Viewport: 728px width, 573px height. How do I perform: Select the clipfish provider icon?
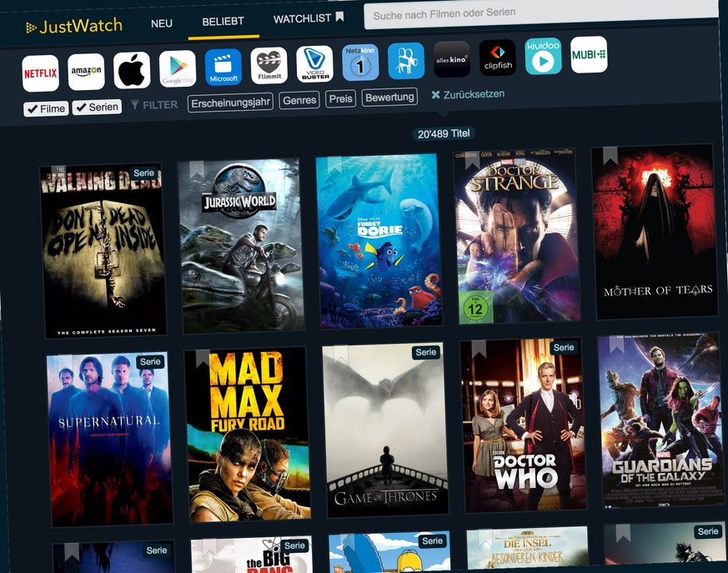498,58
